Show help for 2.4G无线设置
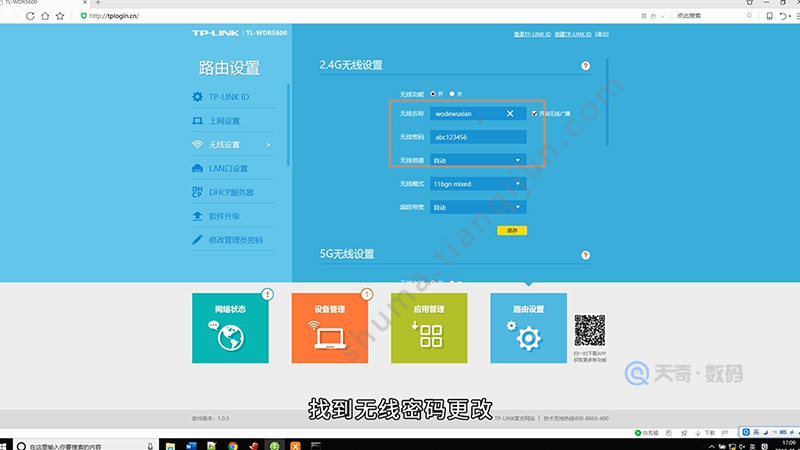Image resolution: width=800 pixels, height=450 pixels. coord(585,66)
